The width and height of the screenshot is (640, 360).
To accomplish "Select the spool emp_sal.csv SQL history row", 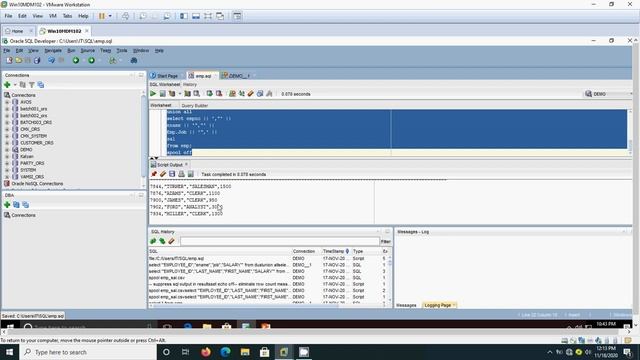I will point(269,278).
